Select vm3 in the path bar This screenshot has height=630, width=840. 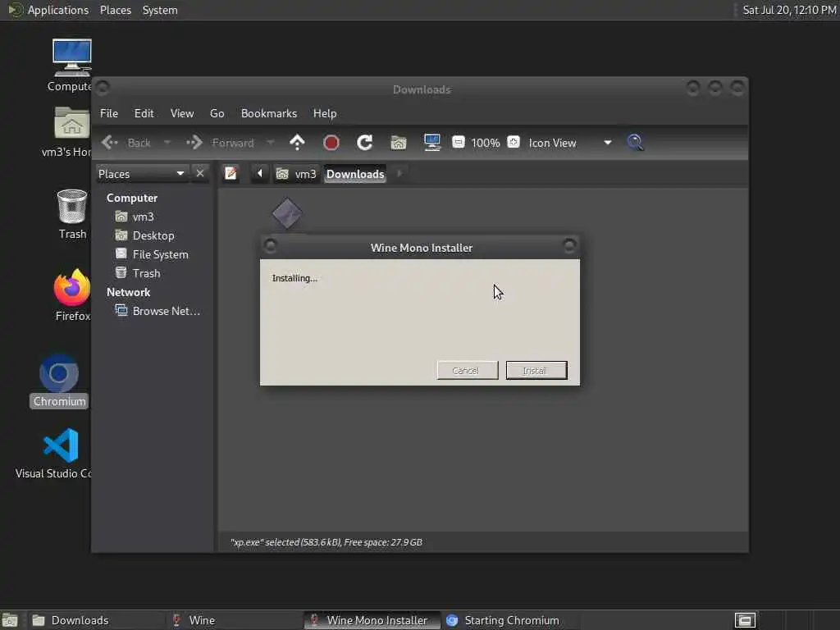click(296, 174)
